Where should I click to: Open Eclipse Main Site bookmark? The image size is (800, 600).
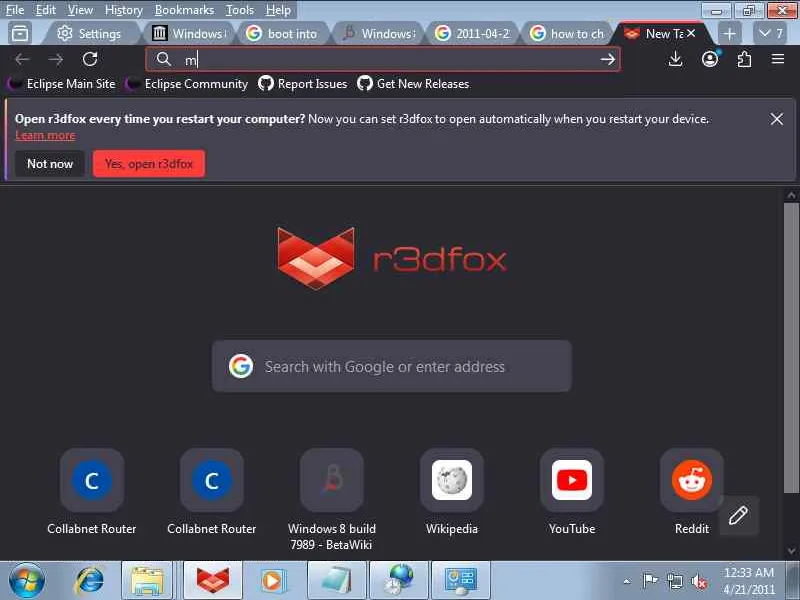(62, 84)
